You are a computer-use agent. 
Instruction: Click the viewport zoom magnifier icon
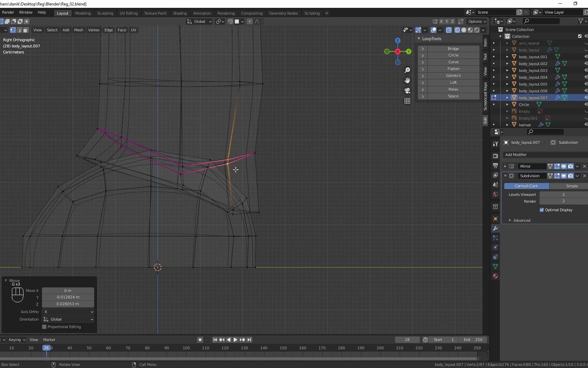coord(407,70)
